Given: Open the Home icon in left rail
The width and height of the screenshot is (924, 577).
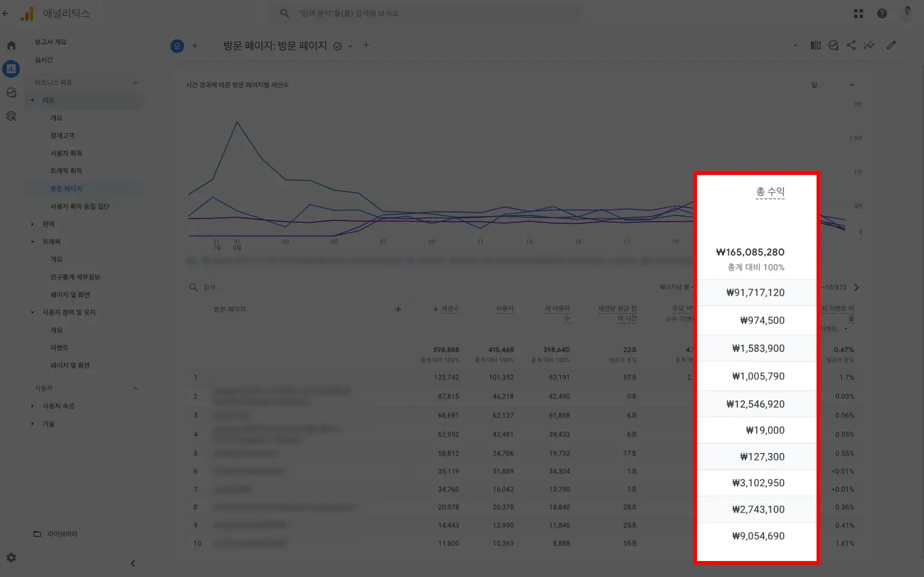Looking at the screenshot, I should click(11, 45).
